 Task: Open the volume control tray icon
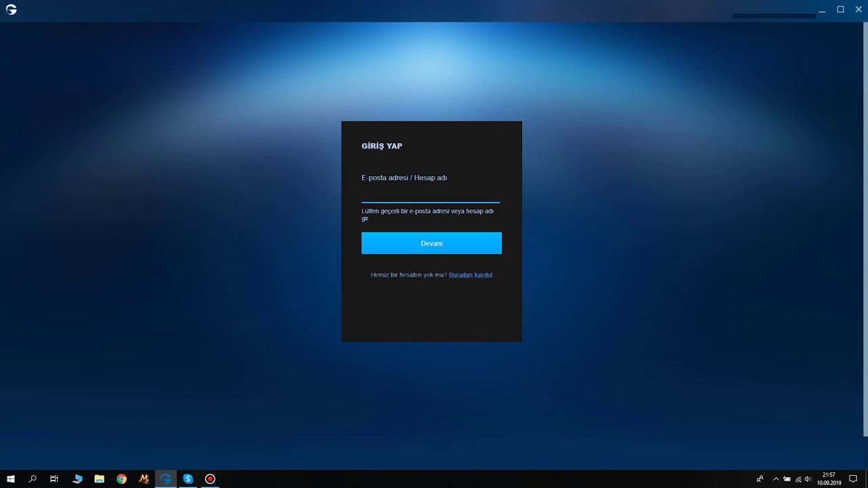tap(808, 479)
